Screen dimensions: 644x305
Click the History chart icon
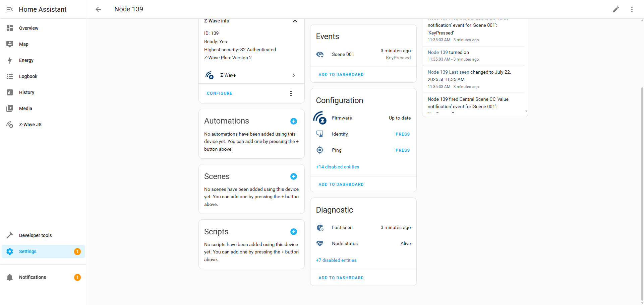click(x=10, y=92)
